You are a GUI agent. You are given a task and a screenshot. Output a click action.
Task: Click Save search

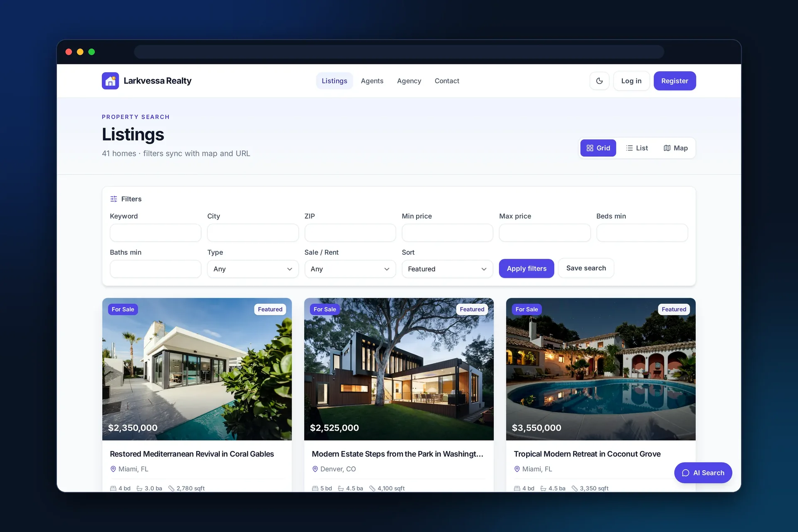click(586, 268)
